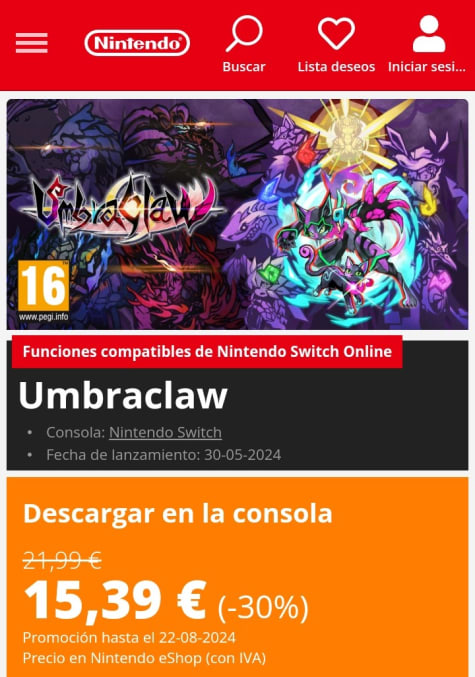Click the Umbraclaw game title heading
Screen dimensions: 475x677
pos(123,395)
